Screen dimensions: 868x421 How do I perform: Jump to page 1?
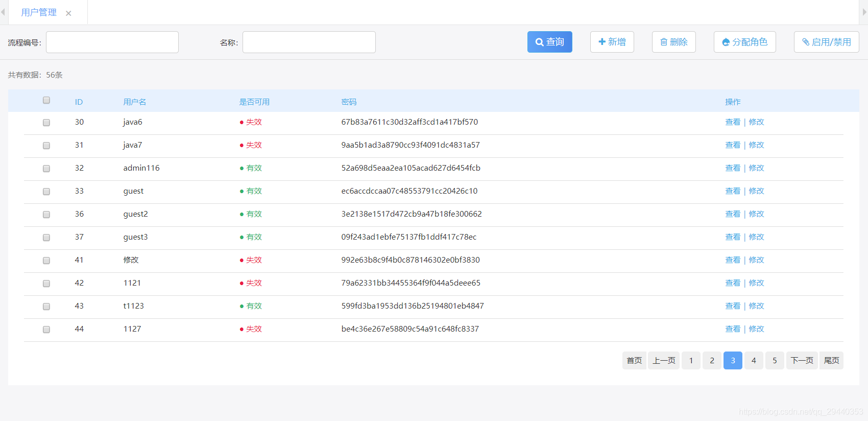click(691, 360)
